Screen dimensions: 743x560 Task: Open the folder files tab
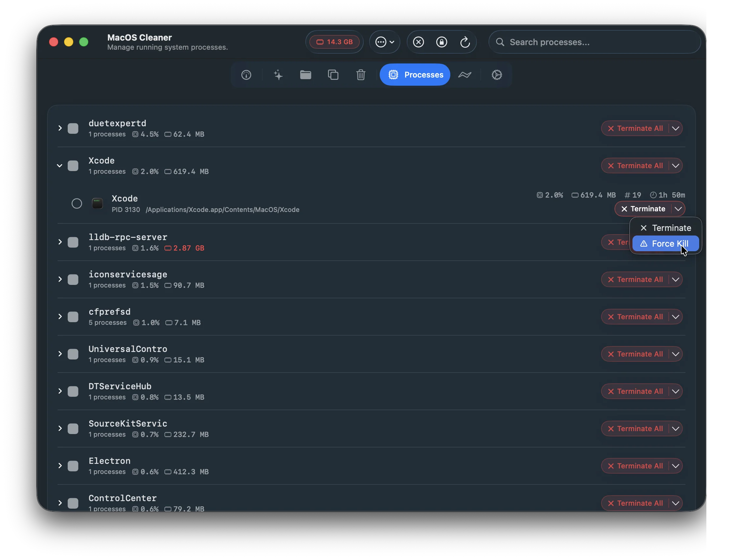pos(305,75)
